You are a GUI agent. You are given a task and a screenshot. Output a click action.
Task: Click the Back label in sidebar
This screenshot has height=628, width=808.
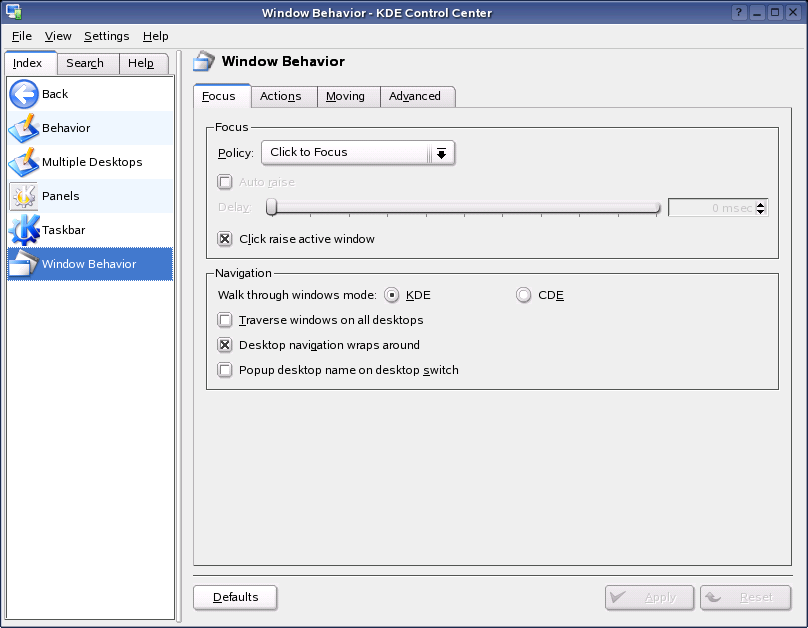coord(55,94)
